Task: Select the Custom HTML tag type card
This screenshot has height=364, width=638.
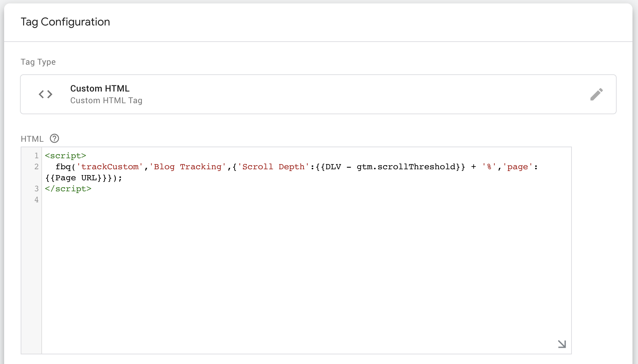Action: 318,94
